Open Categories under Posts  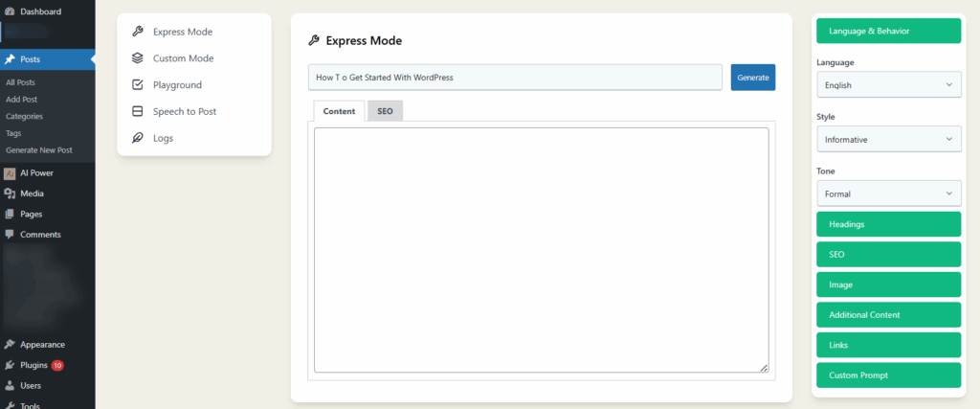click(x=24, y=116)
